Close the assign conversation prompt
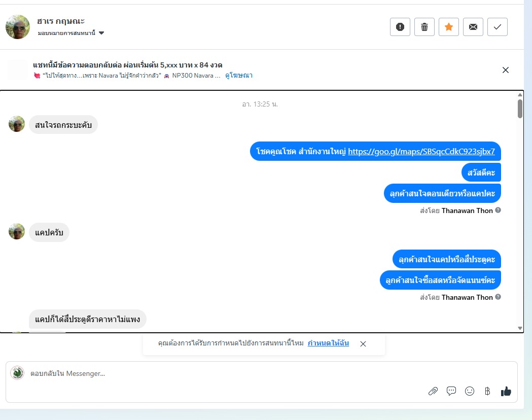The image size is (532, 420). point(363,344)
